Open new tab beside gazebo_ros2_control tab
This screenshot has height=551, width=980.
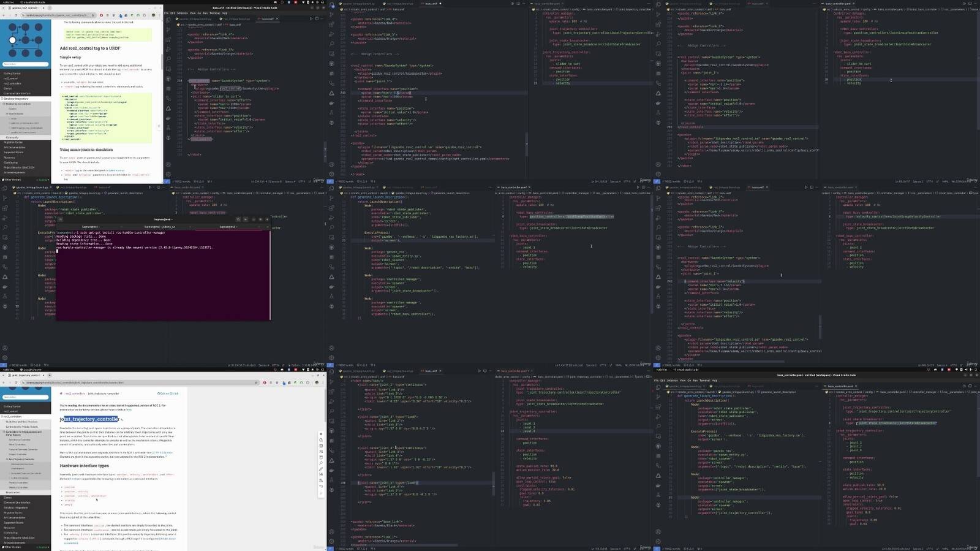point(50,8)
